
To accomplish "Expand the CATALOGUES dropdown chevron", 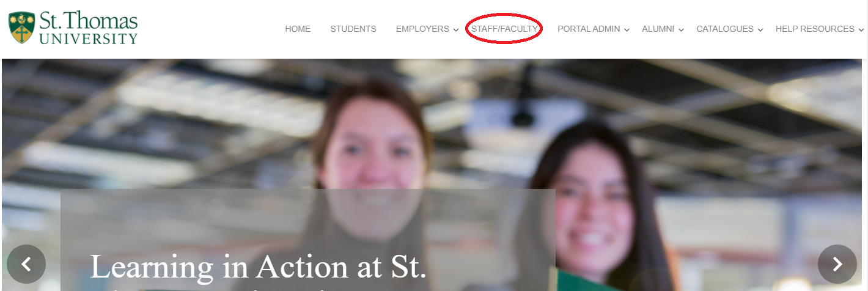I will [x=760, y=30].
